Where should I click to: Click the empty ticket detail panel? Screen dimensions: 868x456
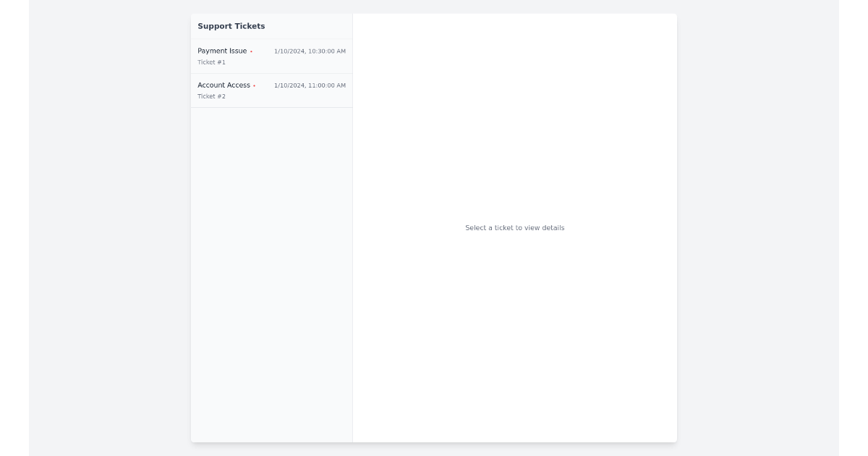(x=514, y=326)
